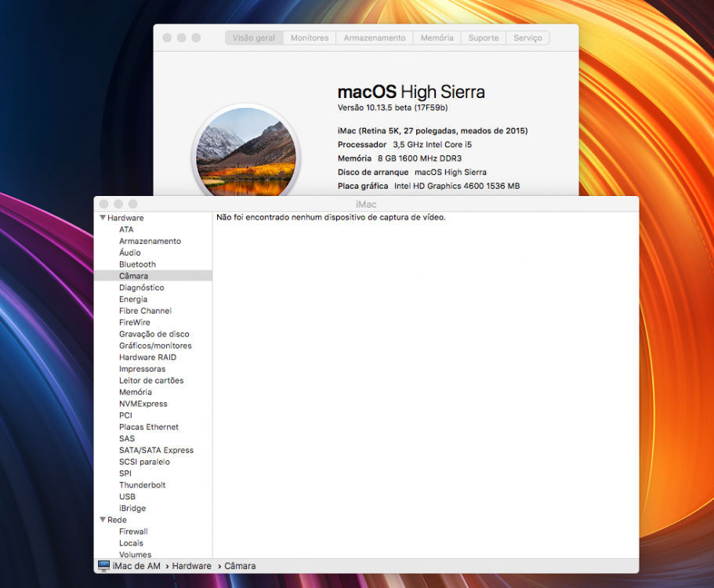This screenshot has width=714, height=588.
Task: Click the Disco de arranque line
Action: pos(411,172)
